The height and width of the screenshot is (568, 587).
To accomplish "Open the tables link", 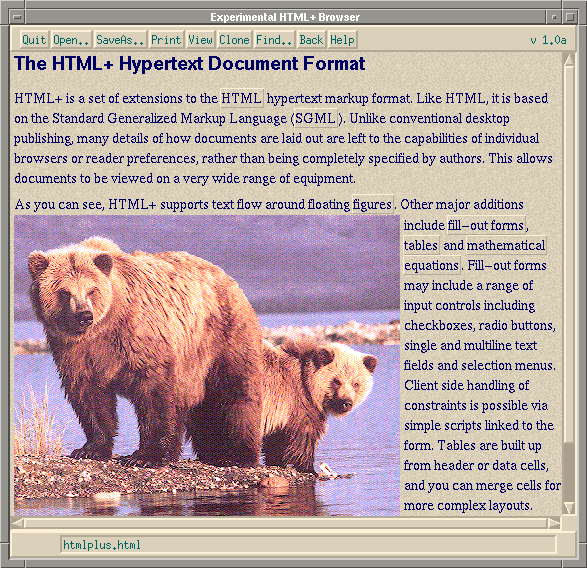I will [x=421, y=246].
